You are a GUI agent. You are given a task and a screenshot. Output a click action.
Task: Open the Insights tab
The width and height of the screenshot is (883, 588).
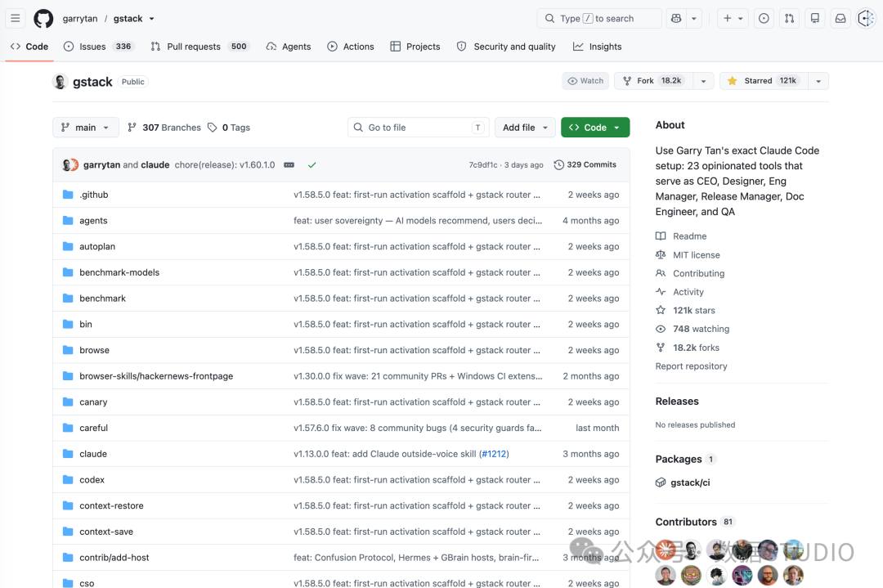598,47
